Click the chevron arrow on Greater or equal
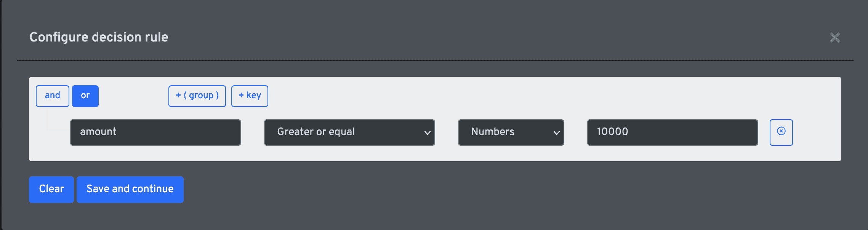The height and width of the screenshot is (230, 868). [x=427, y=133]
